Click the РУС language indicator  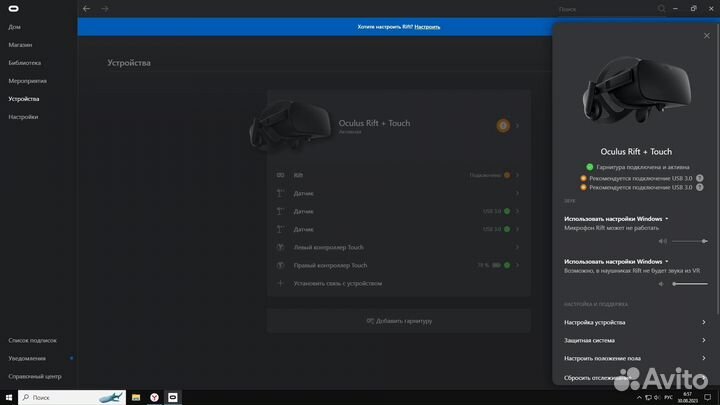coord(669,397)
